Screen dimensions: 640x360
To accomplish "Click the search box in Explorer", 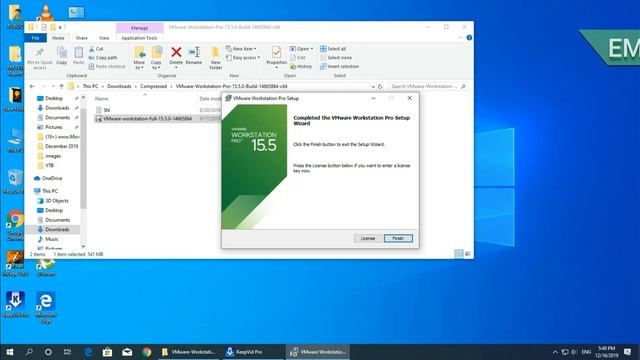I will [x=428, y=87].
